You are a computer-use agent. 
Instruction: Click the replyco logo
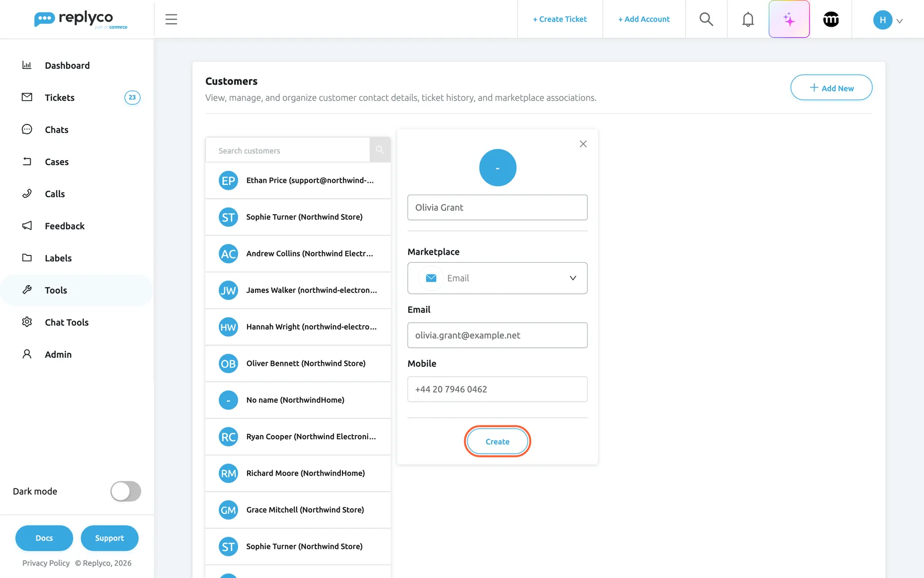(81, 20)
